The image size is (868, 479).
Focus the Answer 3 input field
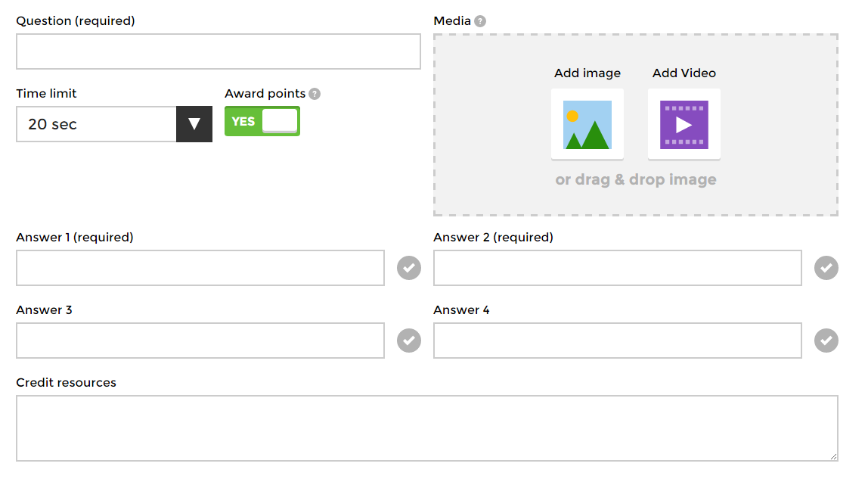200,341
